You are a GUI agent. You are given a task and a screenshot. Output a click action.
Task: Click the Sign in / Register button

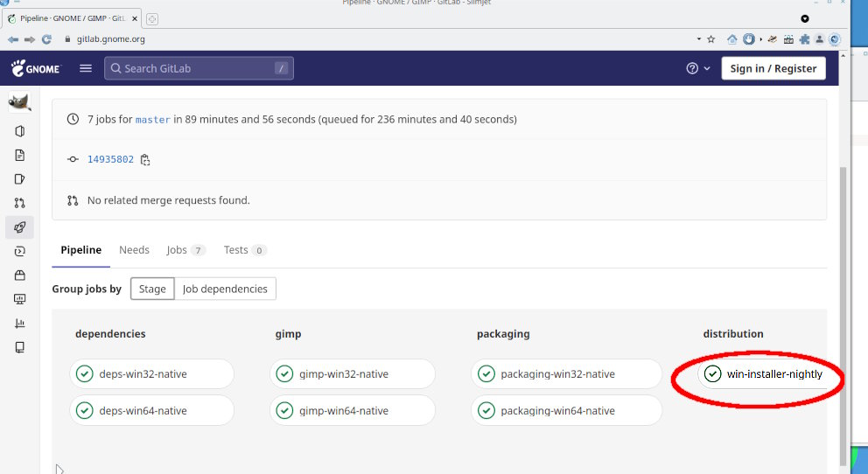773,68
